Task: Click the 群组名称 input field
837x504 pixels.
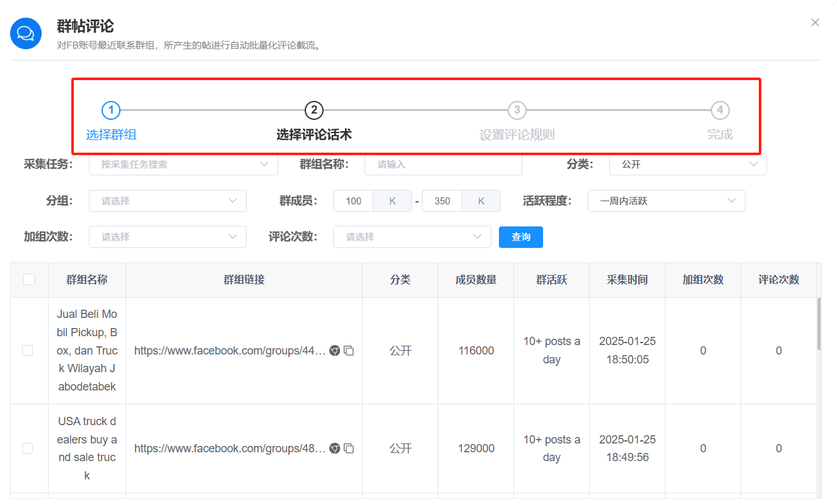Action: coord(443,165)
